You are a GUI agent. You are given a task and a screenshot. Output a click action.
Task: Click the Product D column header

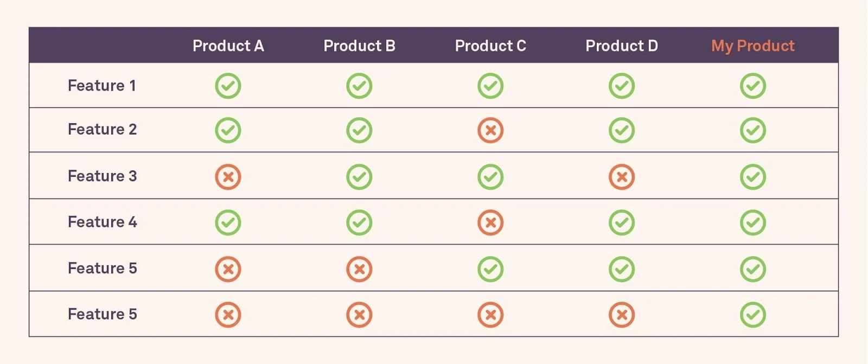622,46
